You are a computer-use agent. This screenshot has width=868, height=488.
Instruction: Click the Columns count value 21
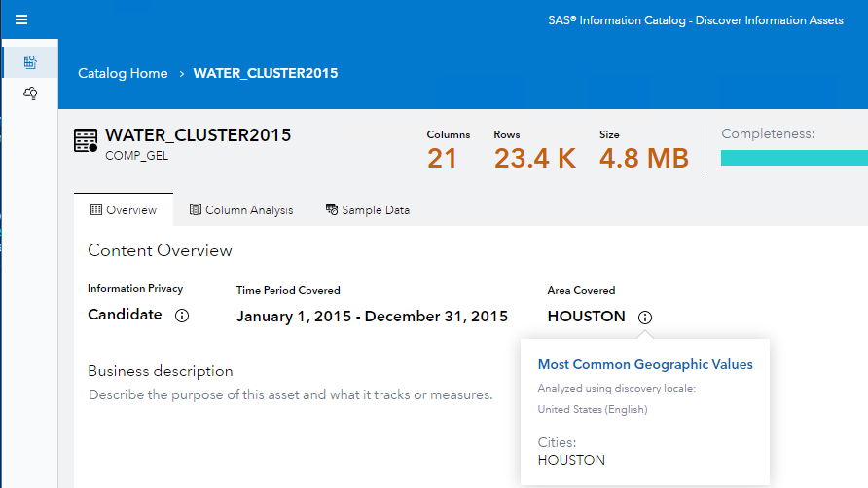pos(442,158)
